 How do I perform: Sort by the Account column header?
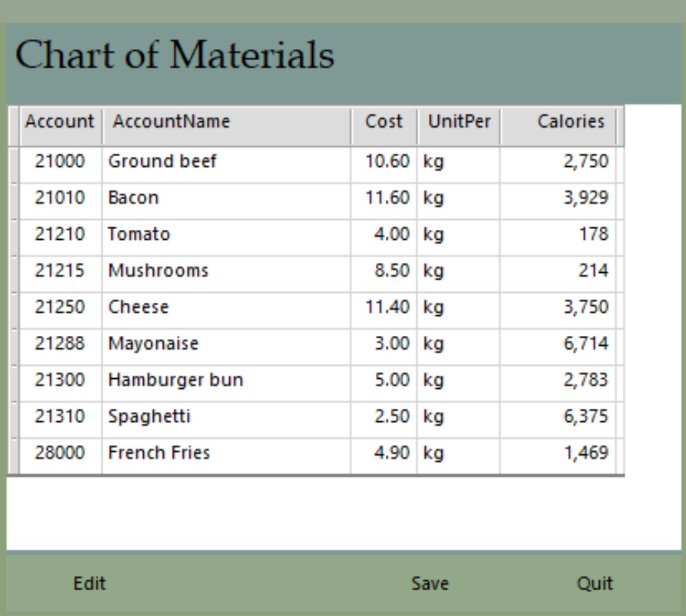[x=60, y=122]
